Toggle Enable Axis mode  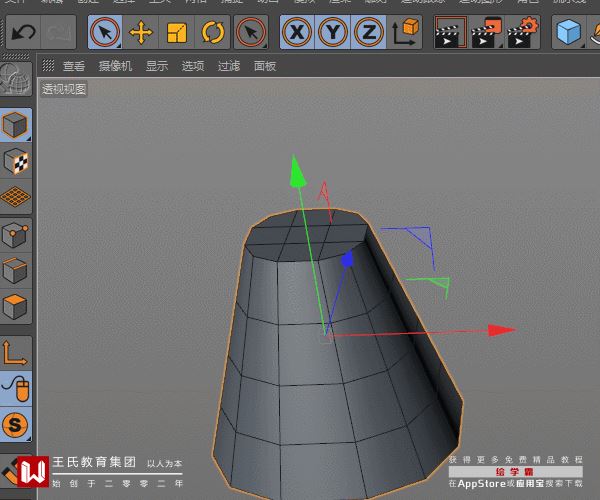16,353
